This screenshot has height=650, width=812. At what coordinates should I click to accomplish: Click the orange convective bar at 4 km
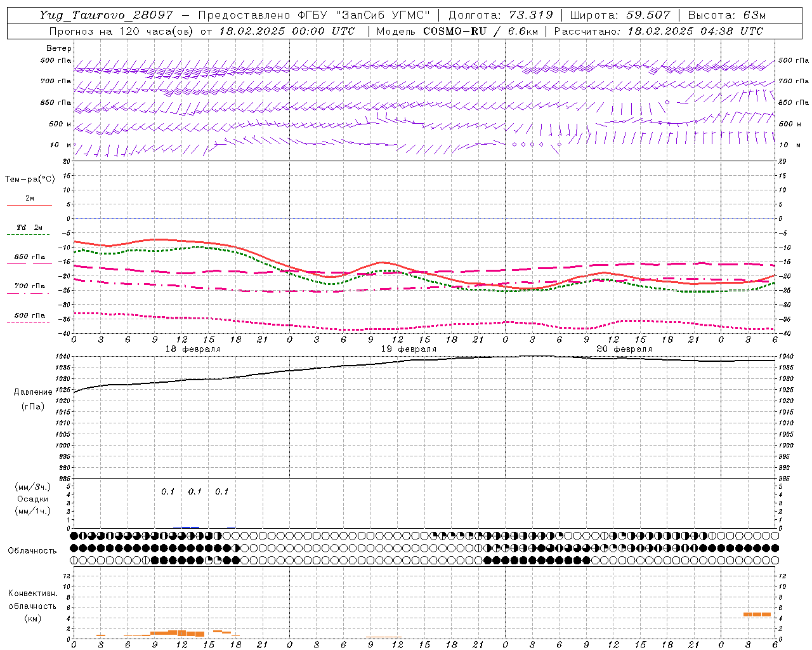coord(757,614)
